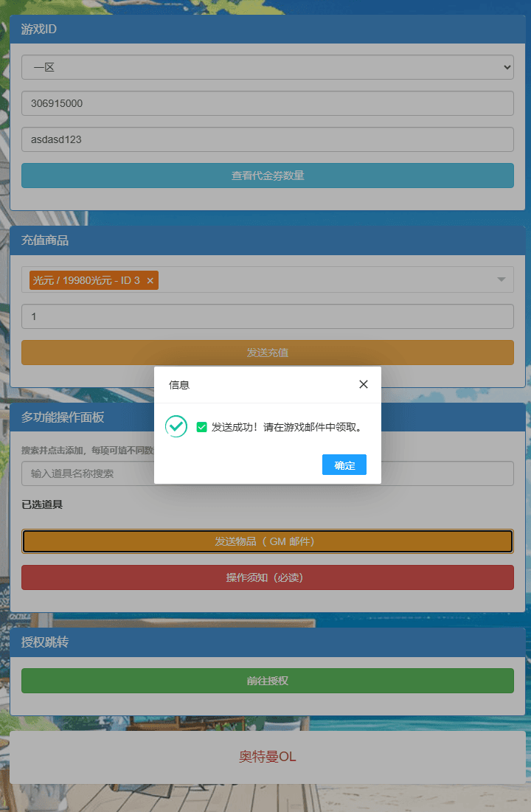The height and width of the screenshot is (812, 531).
Task: Click the 授权跳转 panel header
Action: click(x=267, y=642)
